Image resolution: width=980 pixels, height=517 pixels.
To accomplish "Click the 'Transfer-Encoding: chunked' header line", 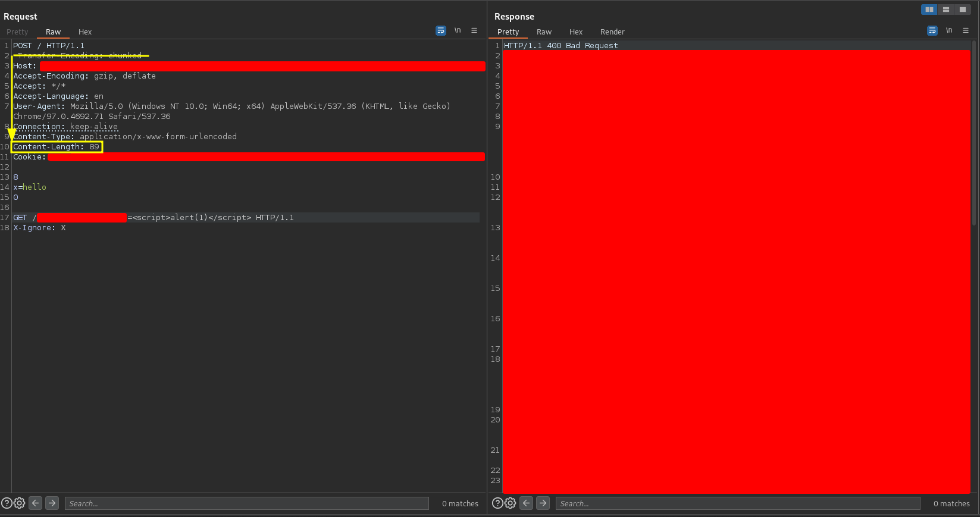I will [x=80, y=56].
